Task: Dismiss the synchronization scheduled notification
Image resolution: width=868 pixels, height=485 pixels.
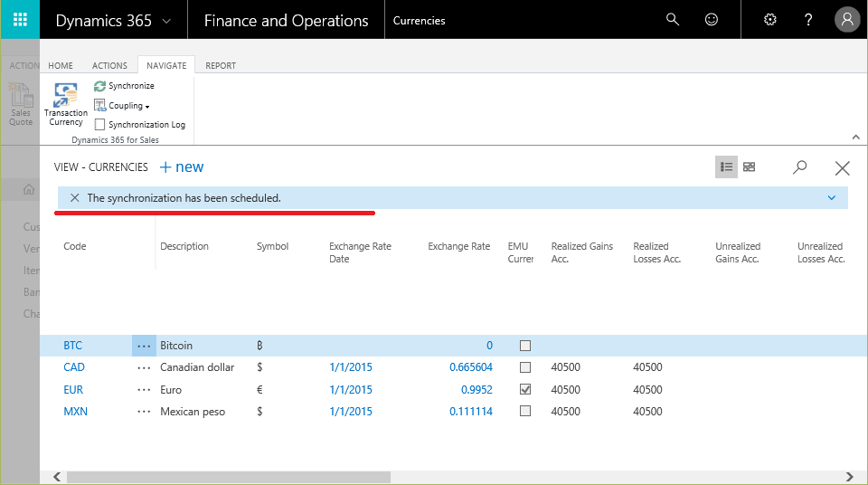Action: click(75, 198)
